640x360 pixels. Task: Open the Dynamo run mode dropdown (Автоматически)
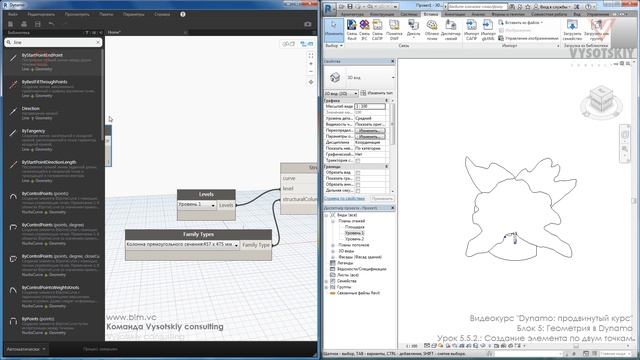point(26,349)
